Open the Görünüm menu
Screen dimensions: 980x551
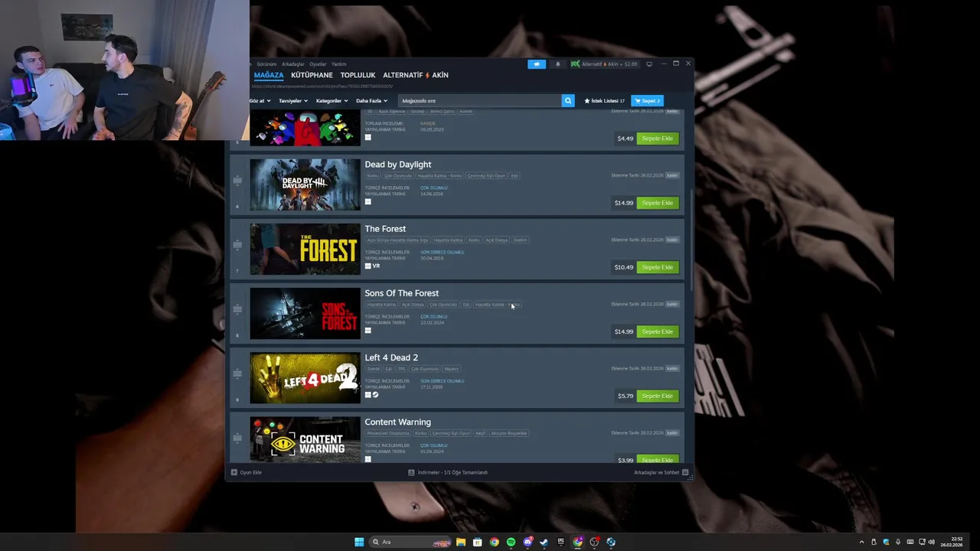point(266,64)
